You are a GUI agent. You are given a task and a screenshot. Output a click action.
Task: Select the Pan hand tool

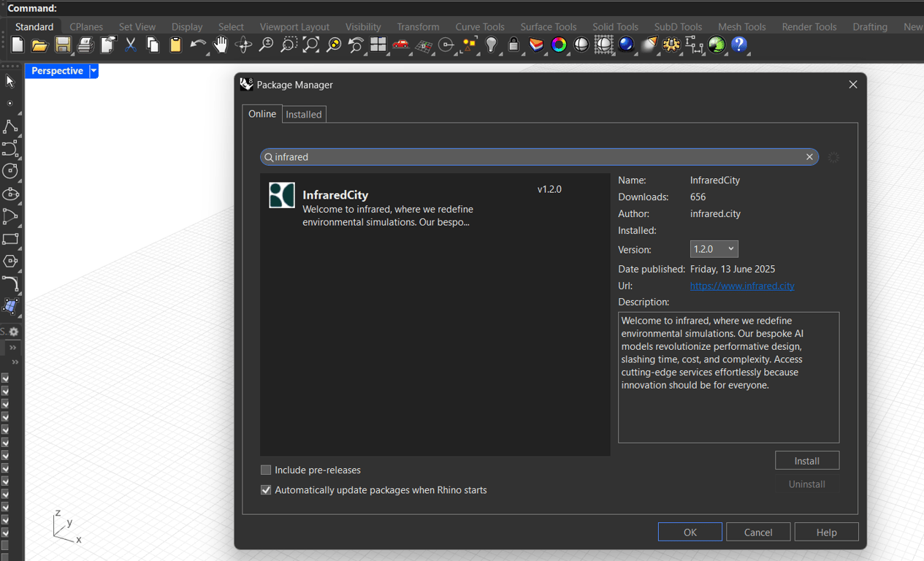coord(221,45)
